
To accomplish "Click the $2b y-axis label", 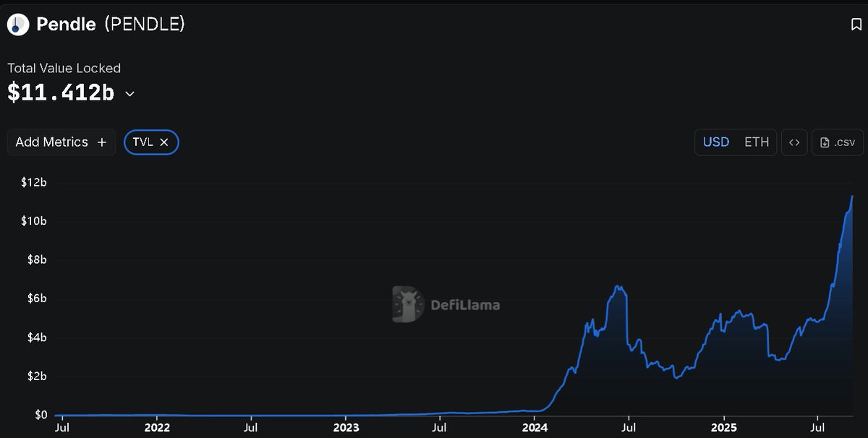I will tap(36, 377).
